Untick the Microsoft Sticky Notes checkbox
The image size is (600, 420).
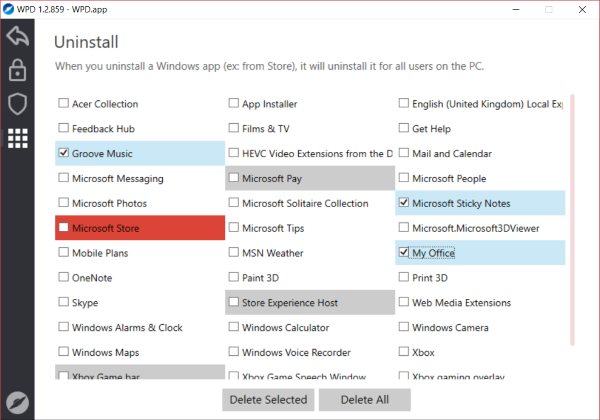pyautogui.click(x=404, y=203)
